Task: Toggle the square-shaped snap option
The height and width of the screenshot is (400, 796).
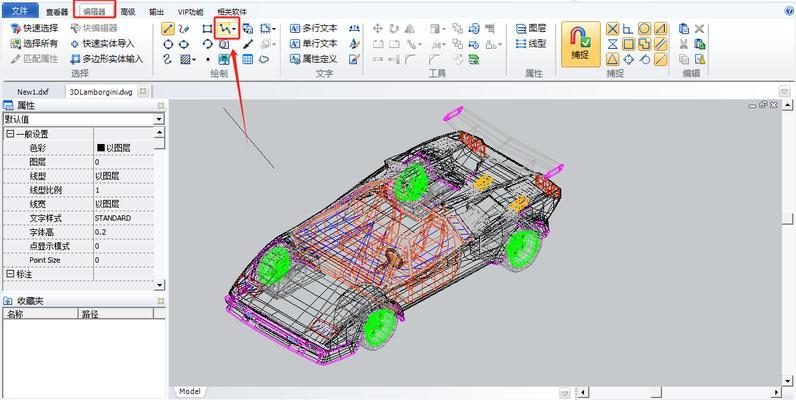Action: 628,44
